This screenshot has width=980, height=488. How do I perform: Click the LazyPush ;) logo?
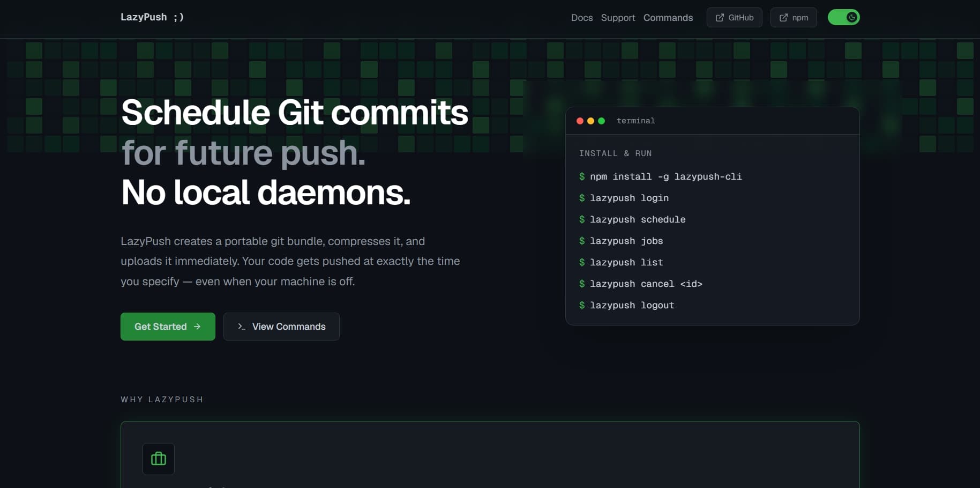(152, 17)
